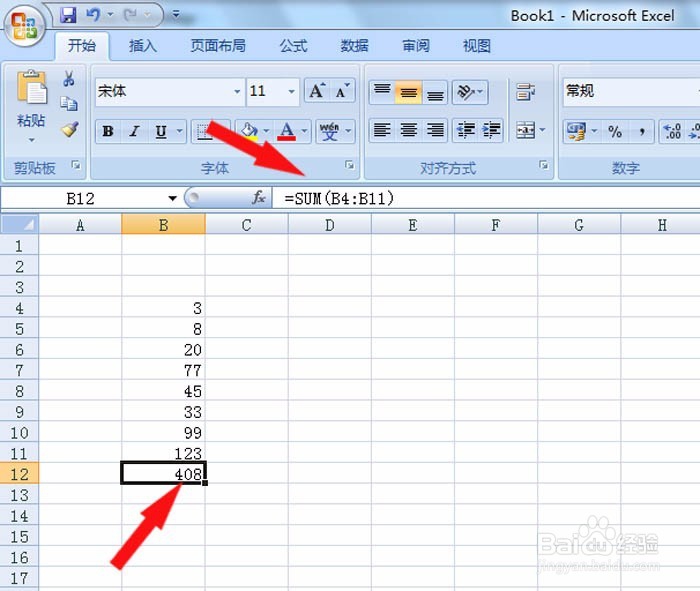The width and height of the screenshot is (700, 591).
Task: Open alignment group dialog launcher
Action: click(x=543, y=166)
